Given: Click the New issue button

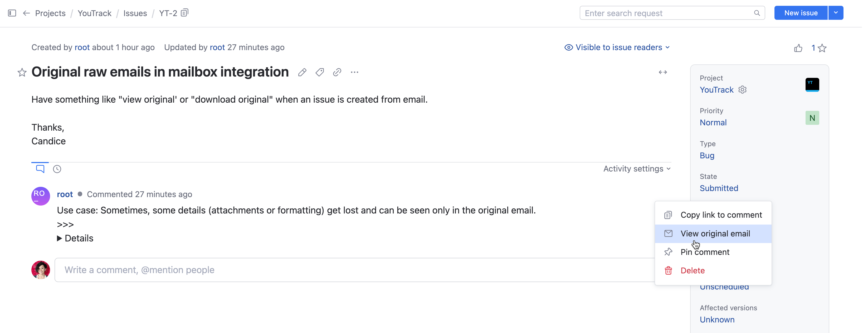Looking at the screenshot, I should pos(801,13).
